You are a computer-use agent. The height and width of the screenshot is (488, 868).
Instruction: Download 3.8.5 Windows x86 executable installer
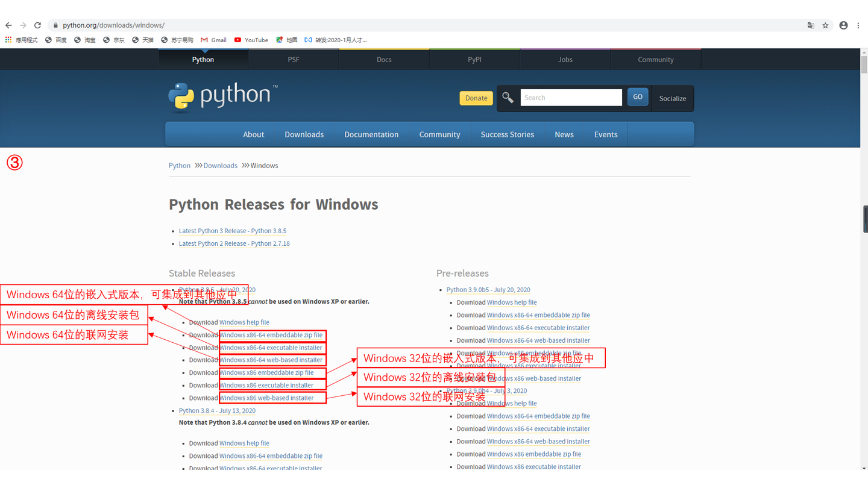pos(267,385)
